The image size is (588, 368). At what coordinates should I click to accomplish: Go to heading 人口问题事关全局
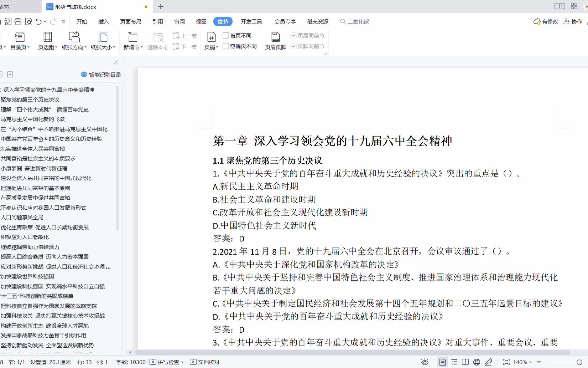22,217
